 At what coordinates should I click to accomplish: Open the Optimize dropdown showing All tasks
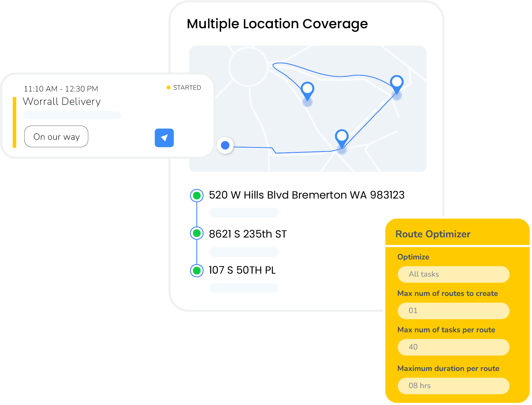click(453, 274)
